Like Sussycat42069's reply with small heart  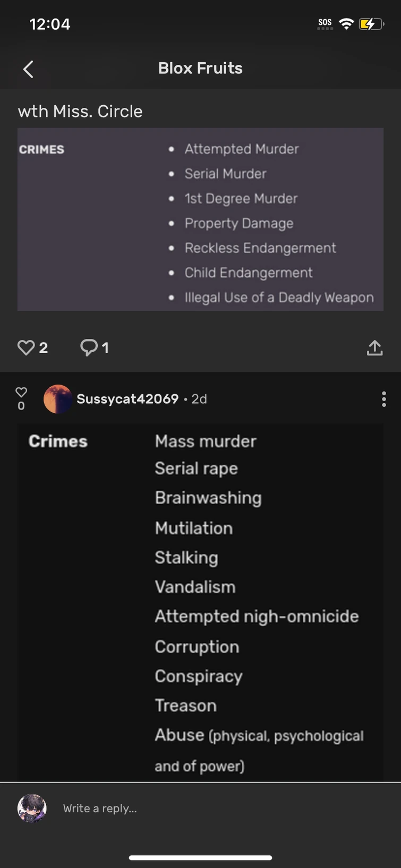(21, 393)
